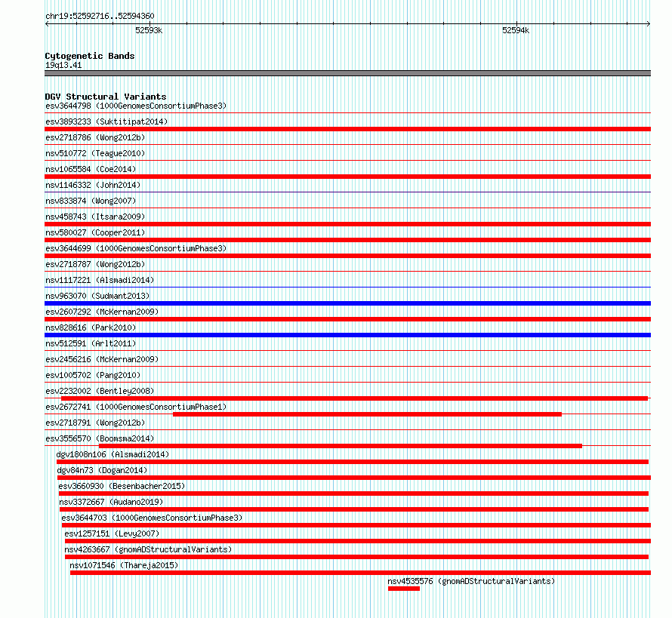
Task: Click the chr19:52592716..52594360 coordinate label
Action: (x=100, y=16)
